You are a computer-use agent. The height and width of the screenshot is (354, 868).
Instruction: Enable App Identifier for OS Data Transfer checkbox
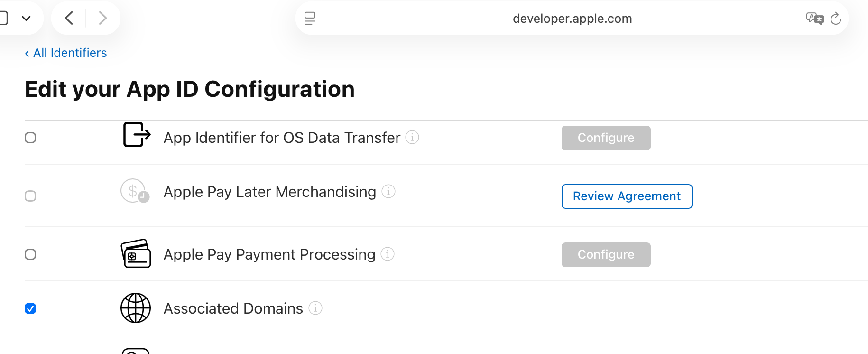pos(30,138)
